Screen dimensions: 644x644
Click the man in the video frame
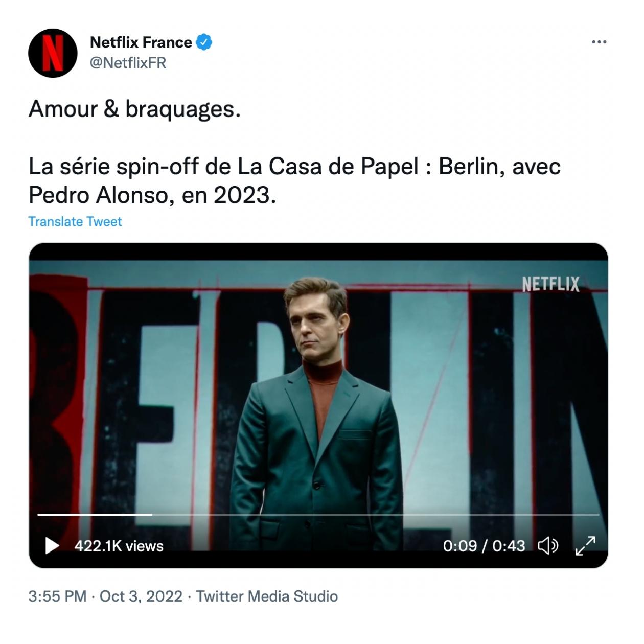(x=317, y=409)
